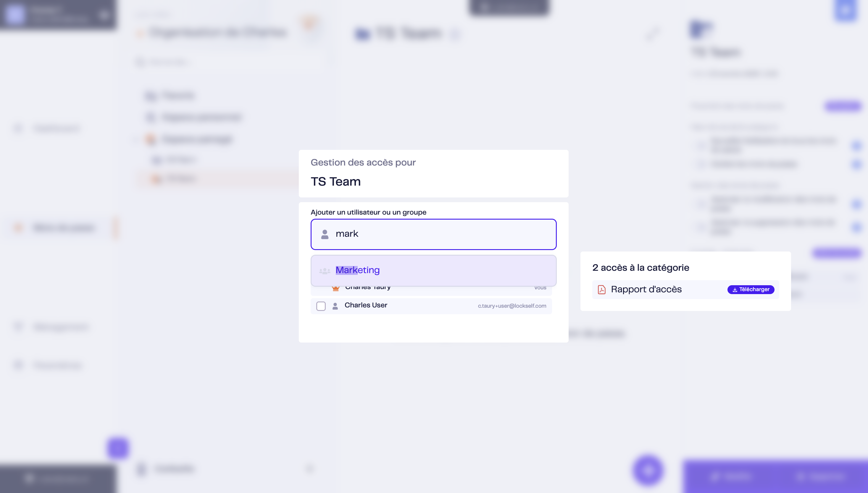Click the Rapport d'accès label
Viewport: 868px width, 493px height.
click(x=646, y=289)
